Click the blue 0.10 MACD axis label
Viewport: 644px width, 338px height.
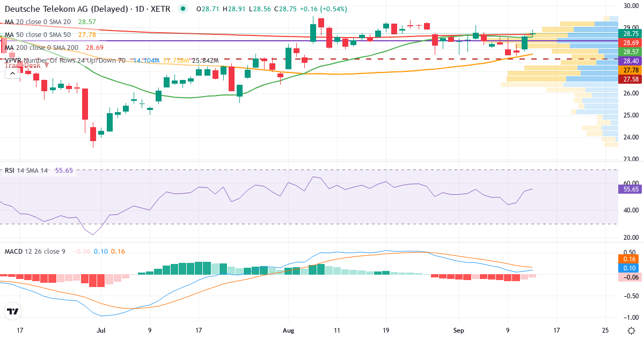click(631, 268)
